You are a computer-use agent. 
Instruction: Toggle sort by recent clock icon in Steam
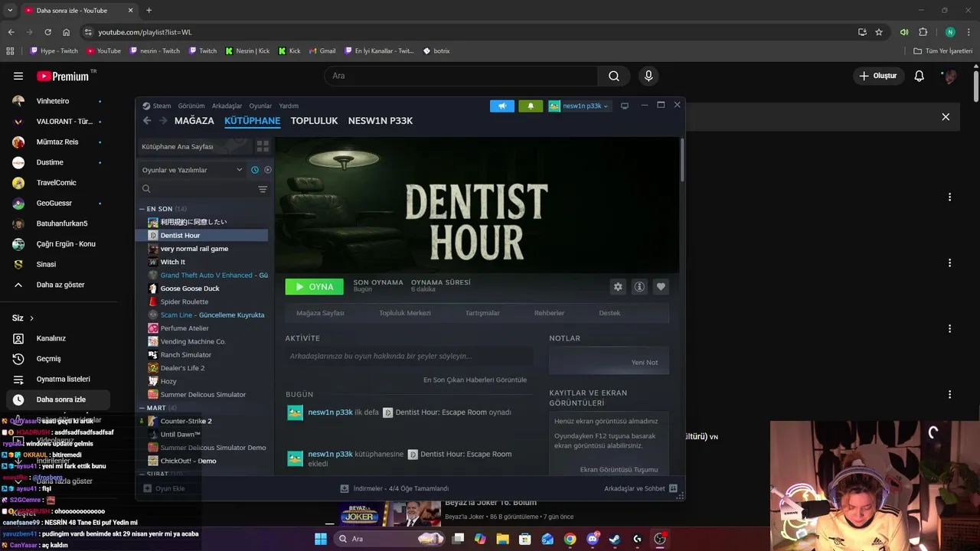tap(255, 170)
